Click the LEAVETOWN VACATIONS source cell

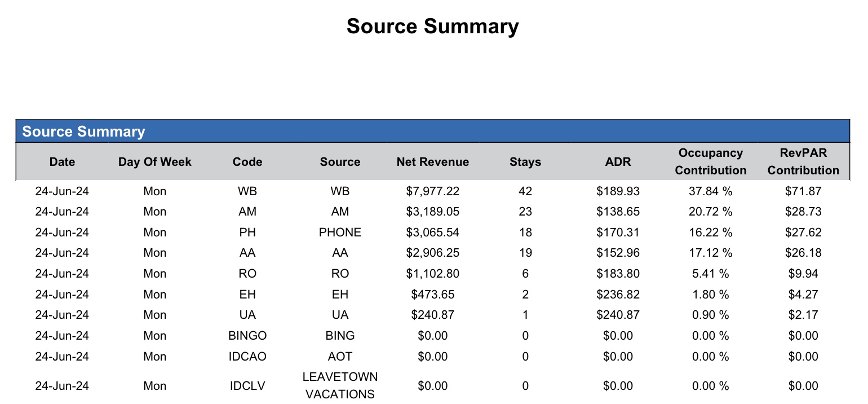340,385
